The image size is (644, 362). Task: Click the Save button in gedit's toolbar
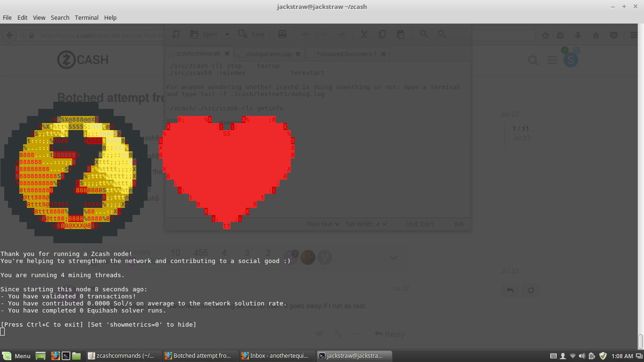pos(251,34)
